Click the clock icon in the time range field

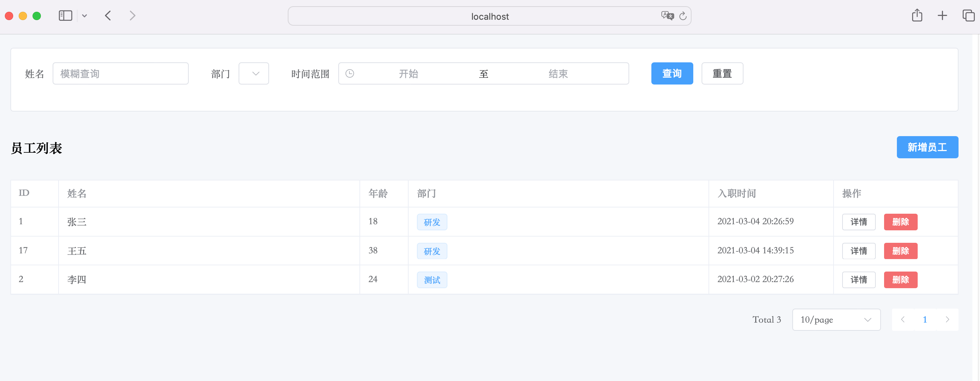[350, 73]
